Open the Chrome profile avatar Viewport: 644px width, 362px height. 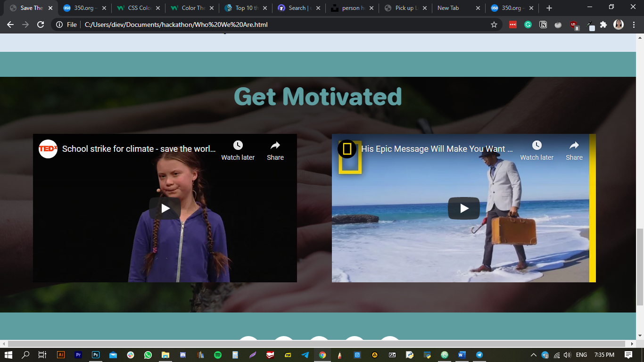619,25
